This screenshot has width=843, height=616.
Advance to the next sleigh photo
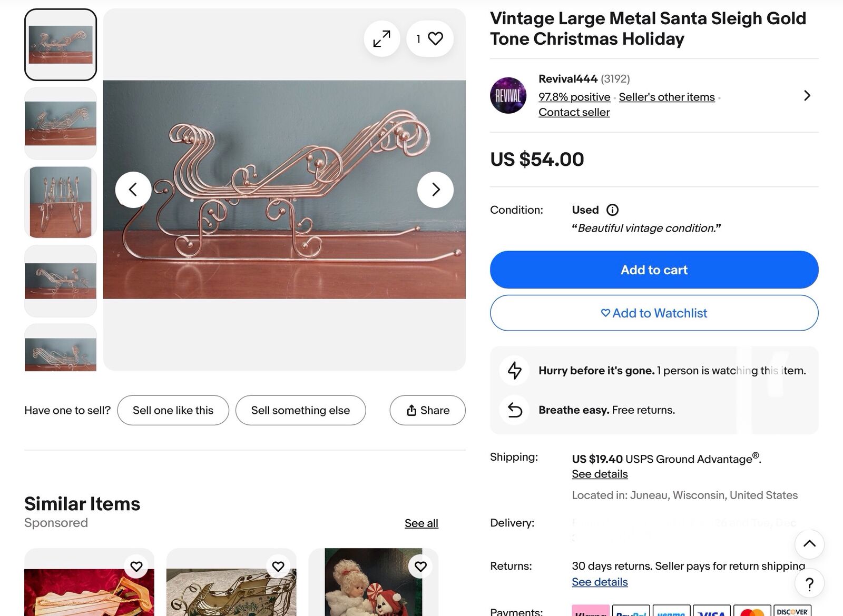pos(435,190)
